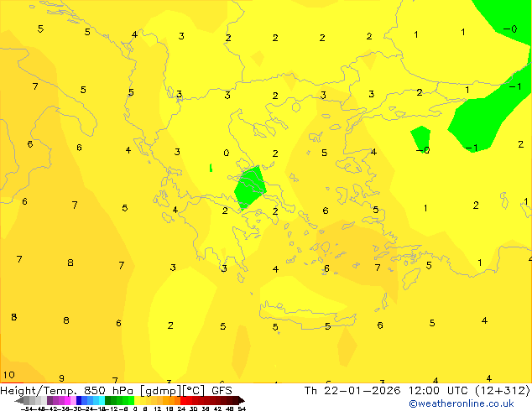Click the grey left arrow of legend bar
The width and height of the screenshot is (532, 411).
18,400
